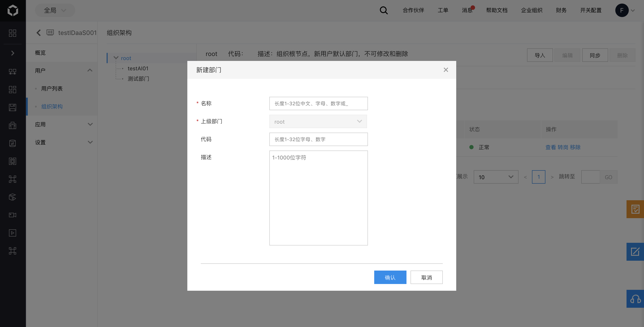Collapse the root tree node arrow
This screenshot has width=644, height=327.
click(116, 58)
